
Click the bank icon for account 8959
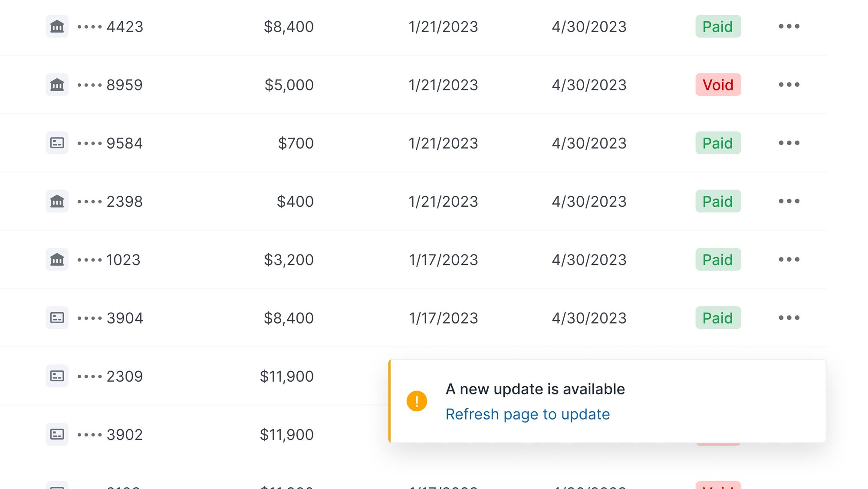(57, 85)
